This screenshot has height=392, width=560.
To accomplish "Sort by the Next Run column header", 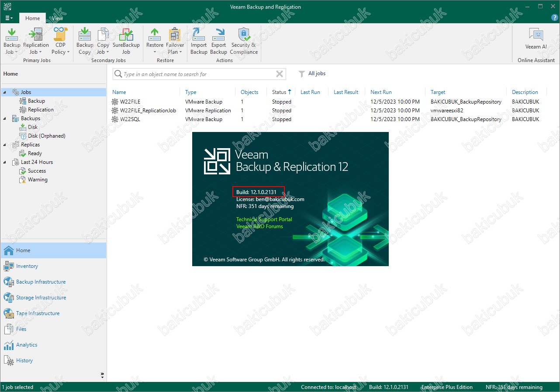I will 381,92.
